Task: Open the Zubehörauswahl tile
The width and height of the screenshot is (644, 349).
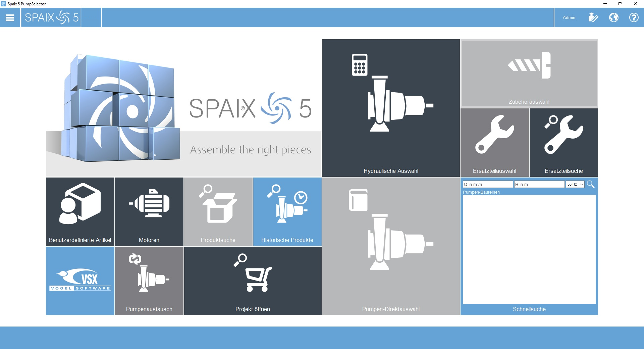Action: 529,73
